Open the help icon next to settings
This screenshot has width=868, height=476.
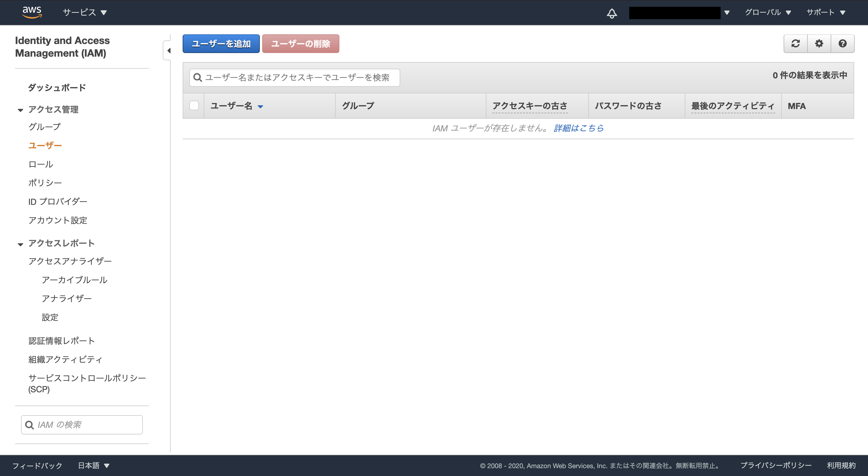(842, 43)
